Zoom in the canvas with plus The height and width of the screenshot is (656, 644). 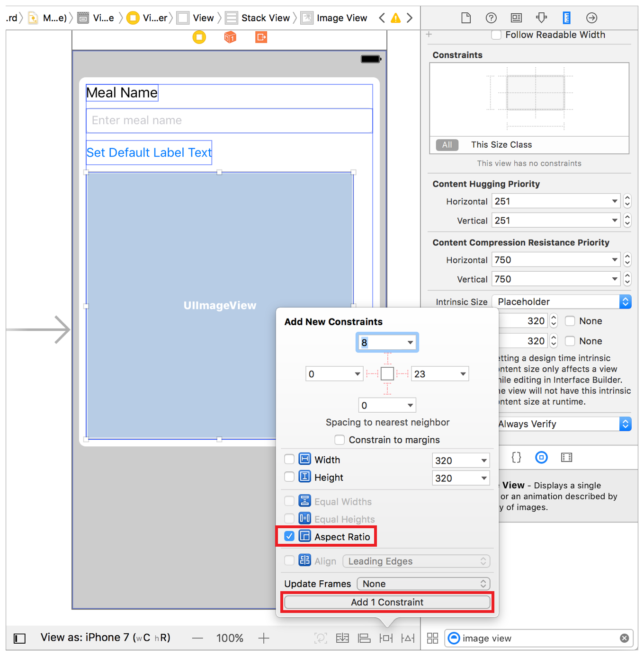pyautogui.click(x=264, y=638)
